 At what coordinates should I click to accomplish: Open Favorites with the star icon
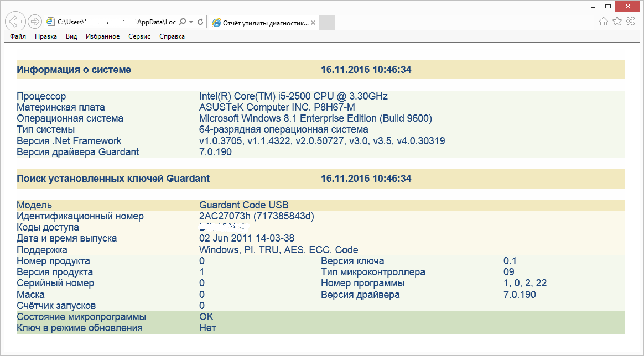coord(617,22)
